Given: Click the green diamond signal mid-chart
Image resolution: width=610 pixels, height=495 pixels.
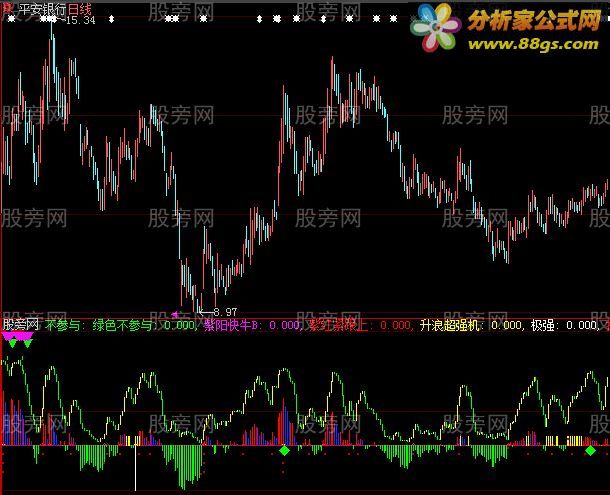Looking at the screenshot, I should [x=285, y=451].
